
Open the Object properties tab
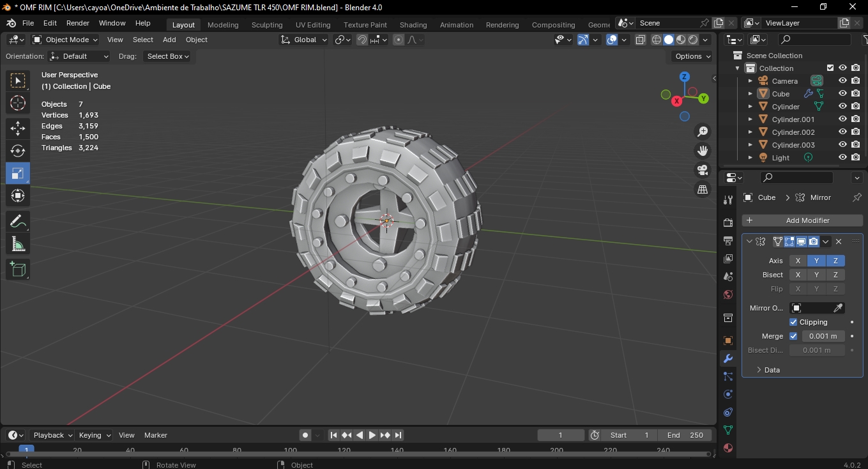[728, 341]
